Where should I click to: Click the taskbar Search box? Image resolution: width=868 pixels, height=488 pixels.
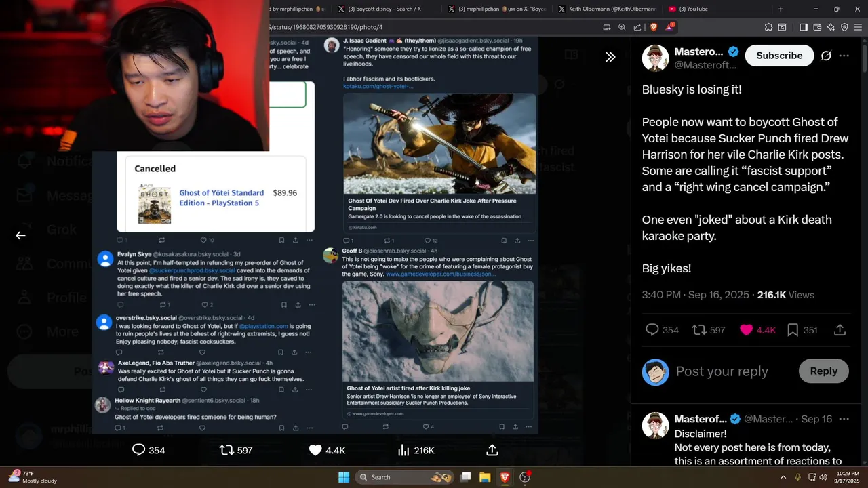(x=406, y=477)
